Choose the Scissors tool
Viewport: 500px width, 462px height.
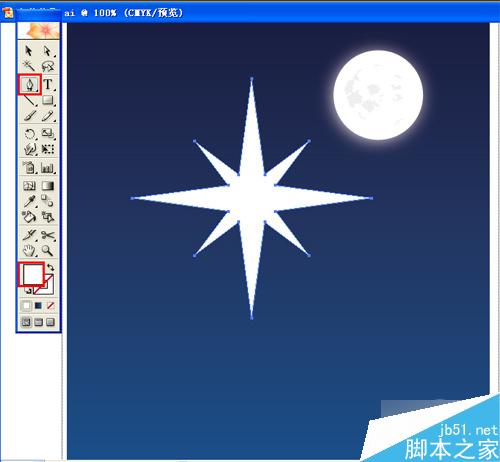pos(48,235)
